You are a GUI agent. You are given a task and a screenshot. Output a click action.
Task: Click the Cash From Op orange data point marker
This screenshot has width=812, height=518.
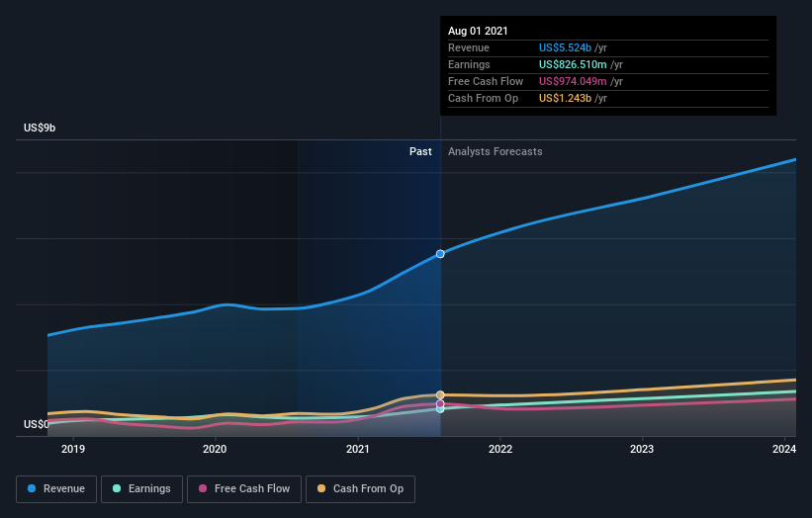tap(440, 394)
